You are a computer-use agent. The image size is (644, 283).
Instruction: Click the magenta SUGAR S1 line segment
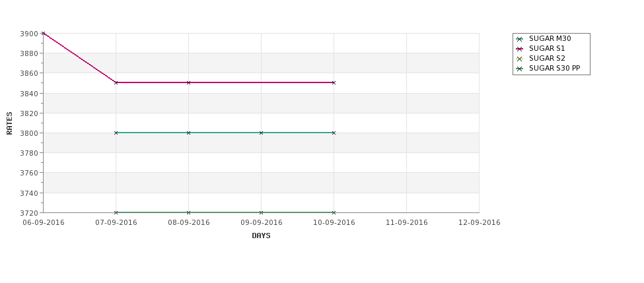pos(225,82)
